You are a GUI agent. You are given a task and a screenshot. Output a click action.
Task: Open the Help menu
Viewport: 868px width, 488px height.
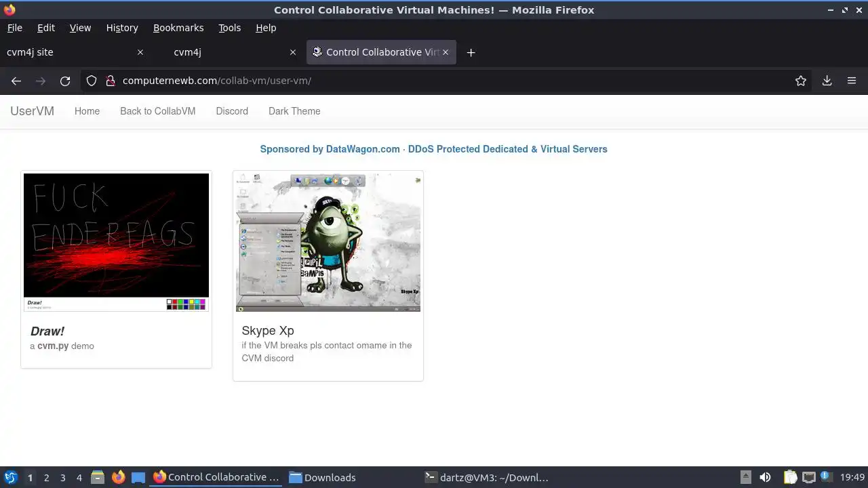(266, 28)
